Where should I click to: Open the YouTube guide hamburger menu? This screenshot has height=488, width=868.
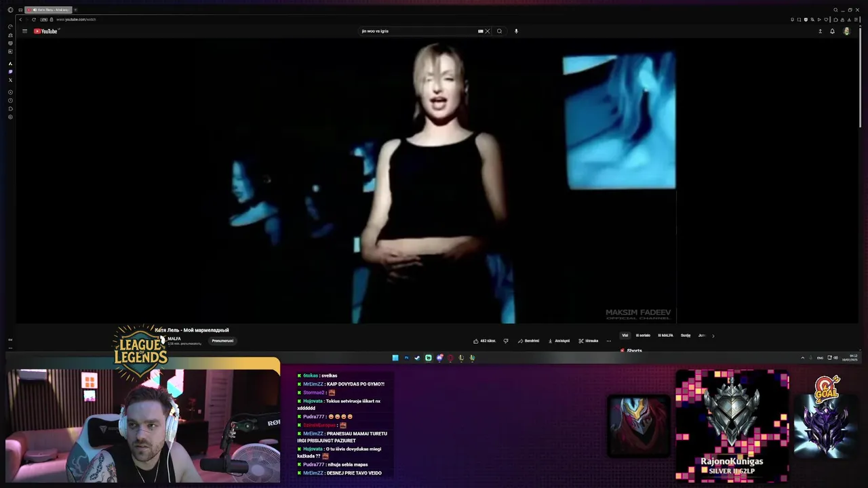pyautogui.click(x=24, y=31)
